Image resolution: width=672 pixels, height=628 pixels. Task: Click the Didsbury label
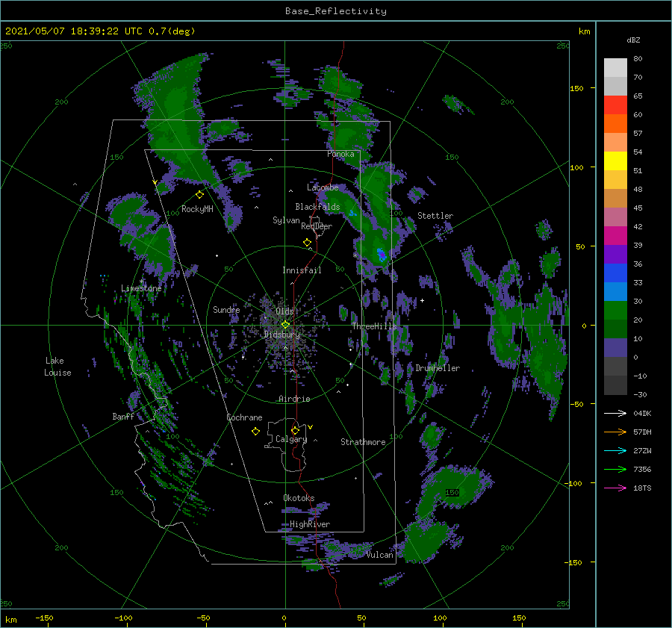(282, 335)
